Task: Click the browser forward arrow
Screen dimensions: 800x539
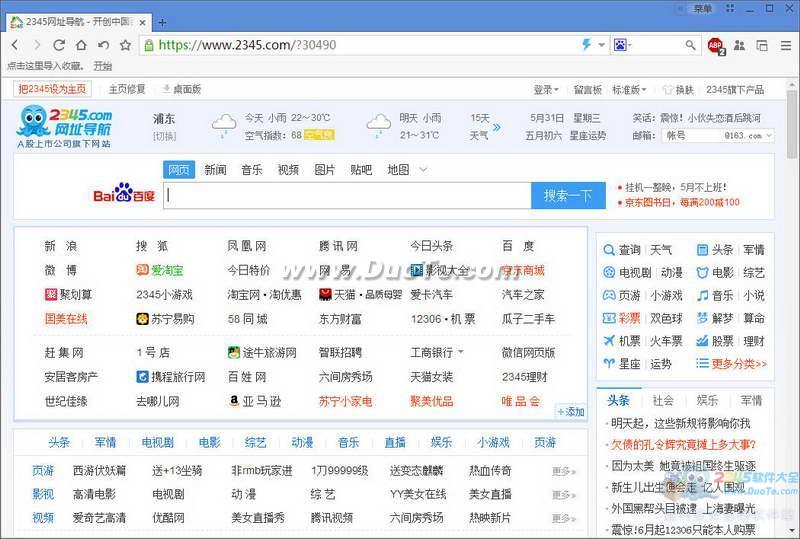Action: (37, 45)
